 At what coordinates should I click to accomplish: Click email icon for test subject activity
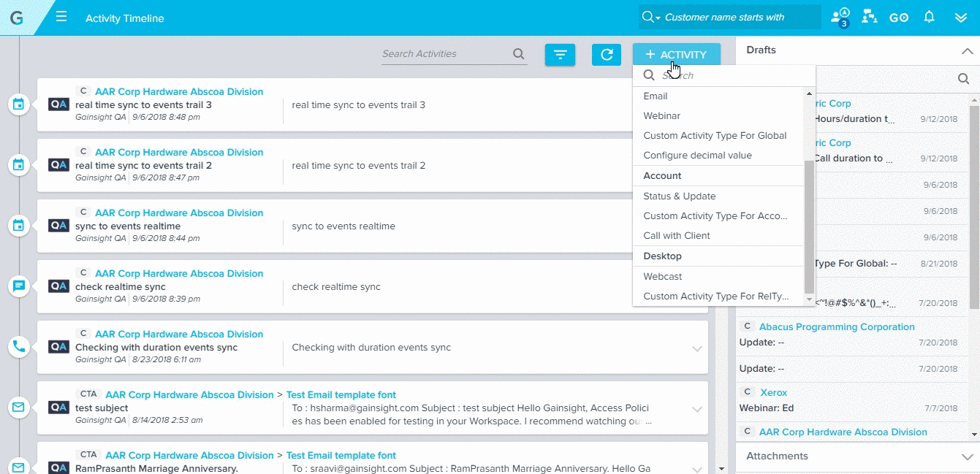pyautogui.click(x=19, y=407)
